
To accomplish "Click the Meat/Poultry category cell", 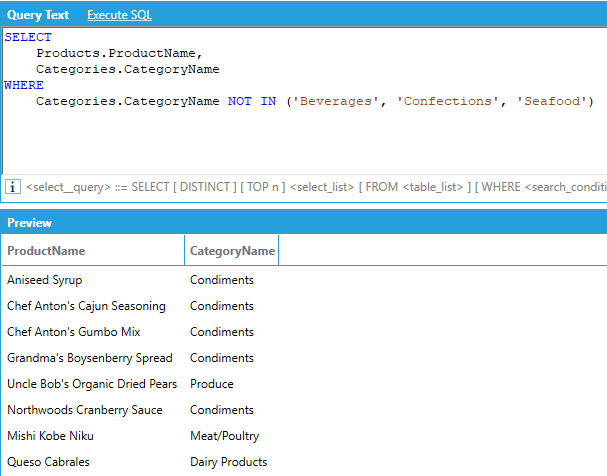I will tap(225, 436).
